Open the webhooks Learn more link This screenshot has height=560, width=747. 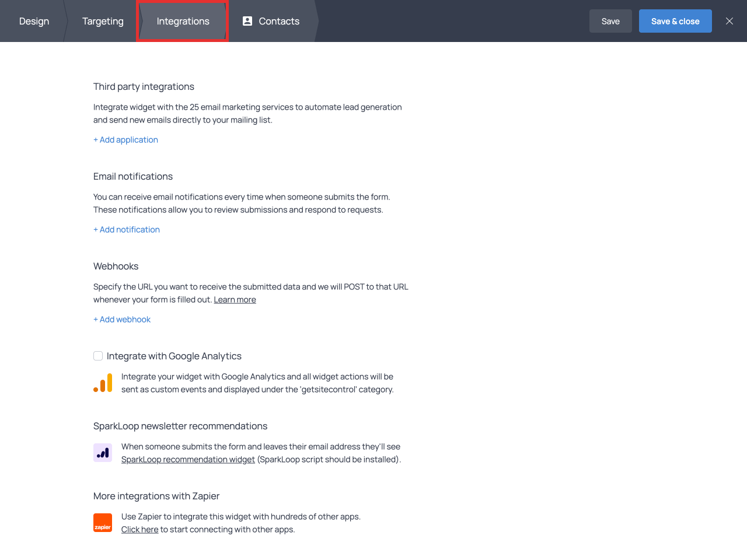click(235, 300)
